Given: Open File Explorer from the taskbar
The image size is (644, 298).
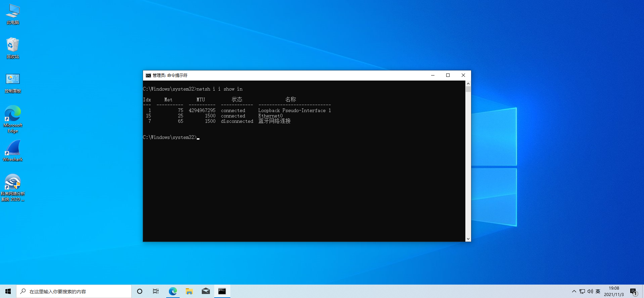Looking at the screenshot, I should 189,291.
